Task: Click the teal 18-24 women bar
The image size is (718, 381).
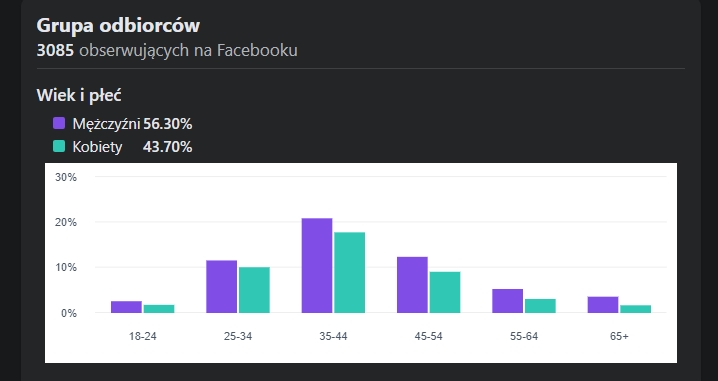Action: coord(159,309)
